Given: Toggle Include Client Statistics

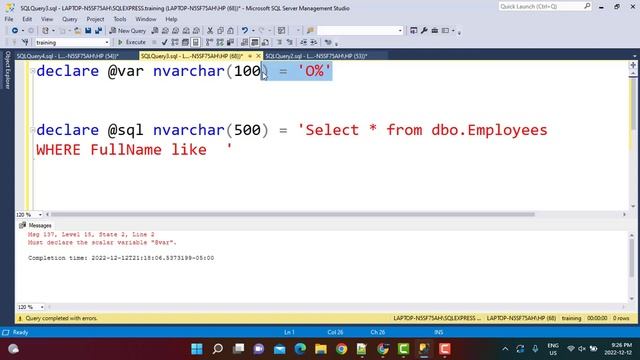Looking at the screenshot, I should point(230,42).
